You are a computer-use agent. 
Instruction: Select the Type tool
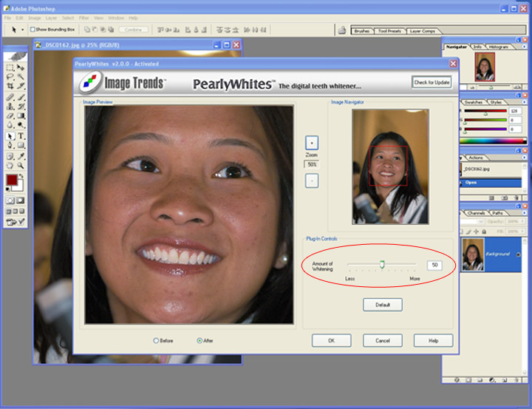click(21, 136)
